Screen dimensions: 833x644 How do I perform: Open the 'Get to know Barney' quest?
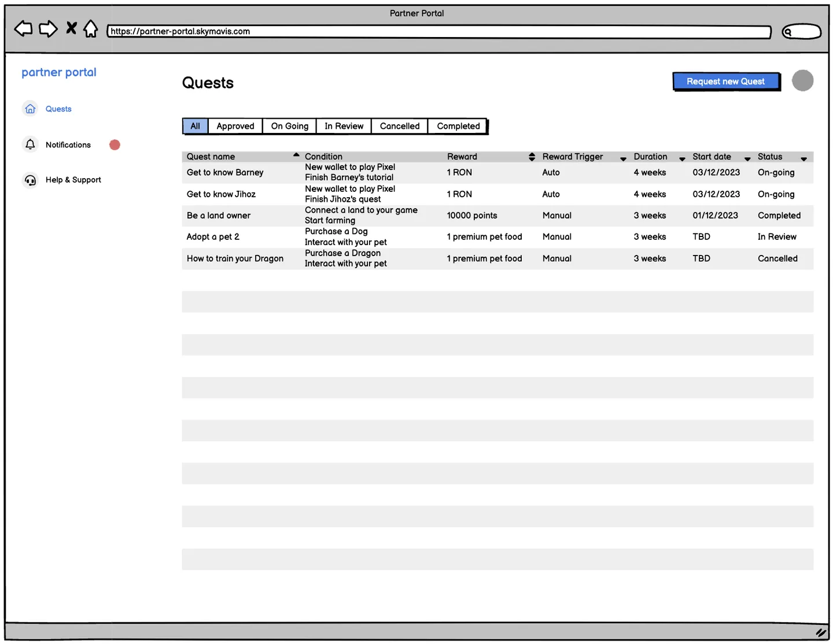click(225, 172)
